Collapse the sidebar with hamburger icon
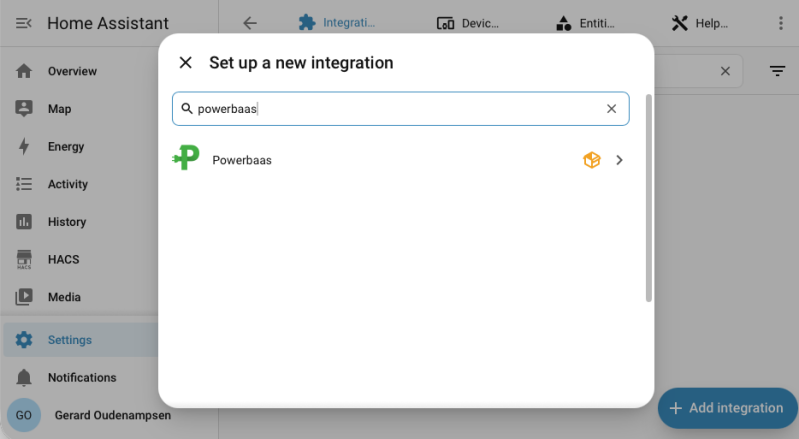This screenshot has width=799, height=439. click(23, 23)
